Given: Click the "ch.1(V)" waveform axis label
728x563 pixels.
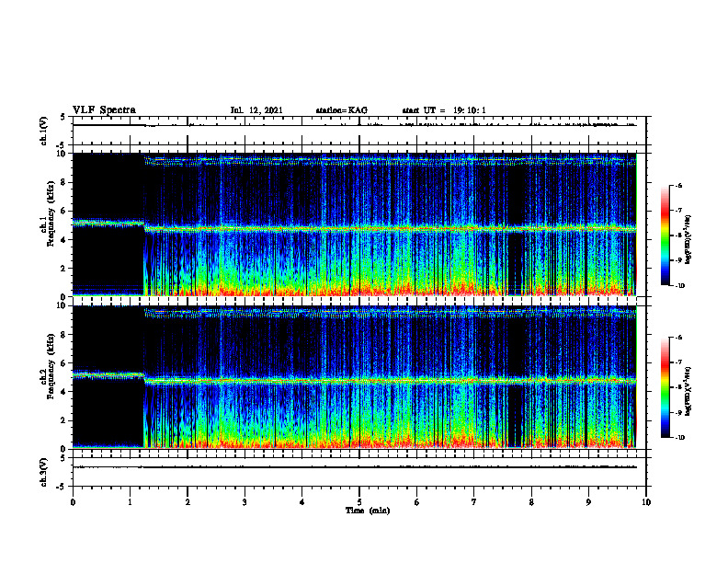Looking at the screenshot, I should (x=44, y=131).
